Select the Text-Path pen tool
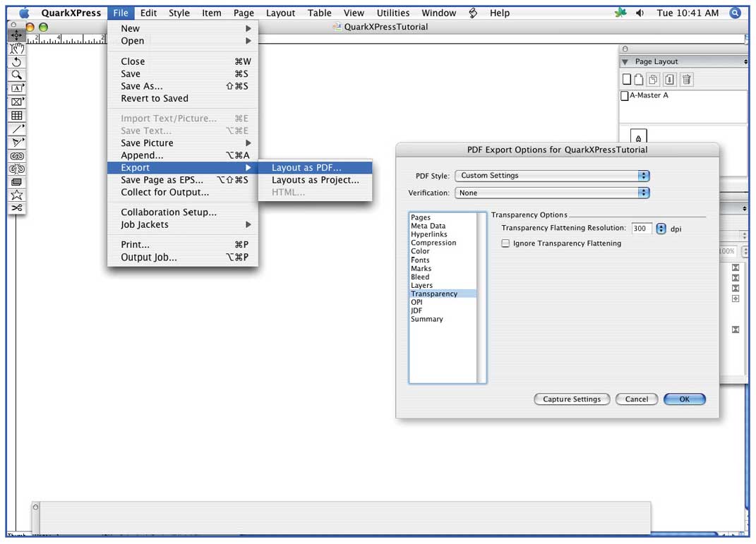756x544 pixels. point(16,143)
